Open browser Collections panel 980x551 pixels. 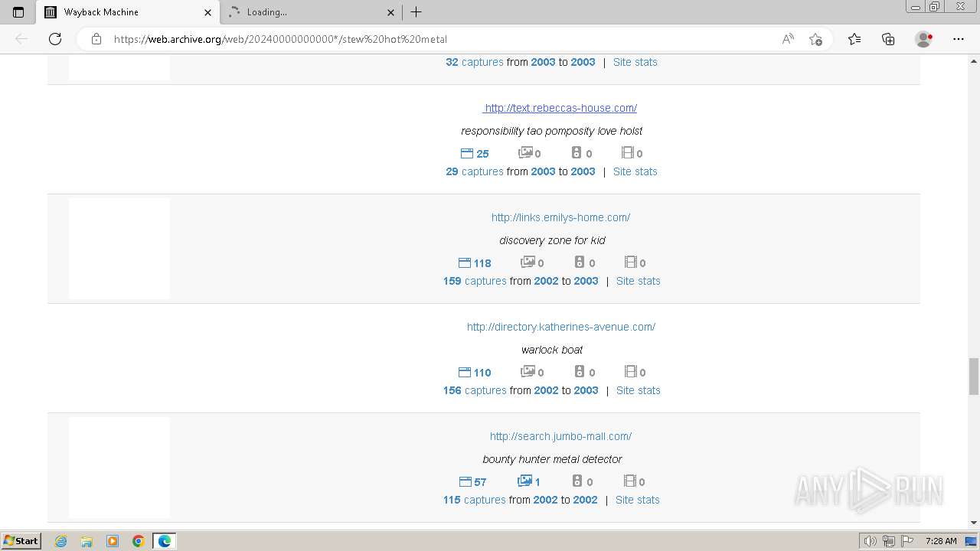888,39
